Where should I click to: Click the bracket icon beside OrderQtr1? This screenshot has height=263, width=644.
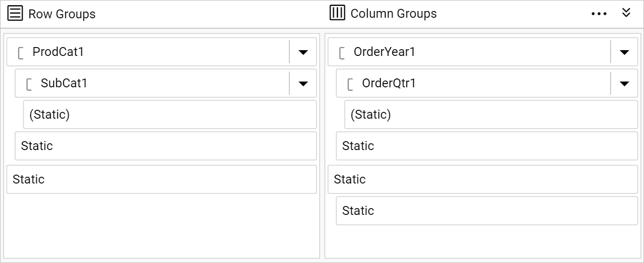350,84
